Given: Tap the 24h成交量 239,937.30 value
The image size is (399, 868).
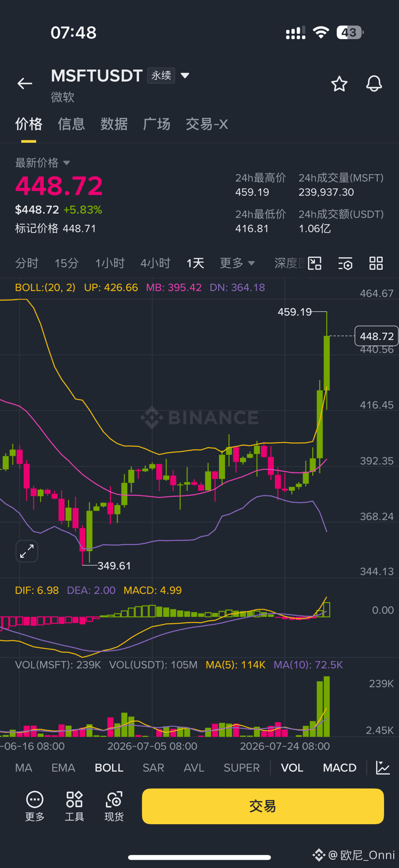Looking at the screenshot, I should [326, 192].
